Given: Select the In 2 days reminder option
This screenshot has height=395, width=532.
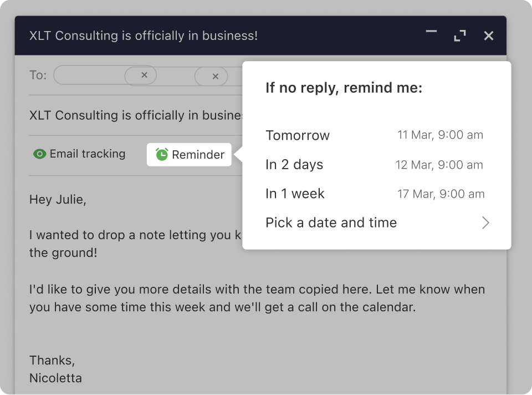Looking at the screenshot, I should 294,164.
